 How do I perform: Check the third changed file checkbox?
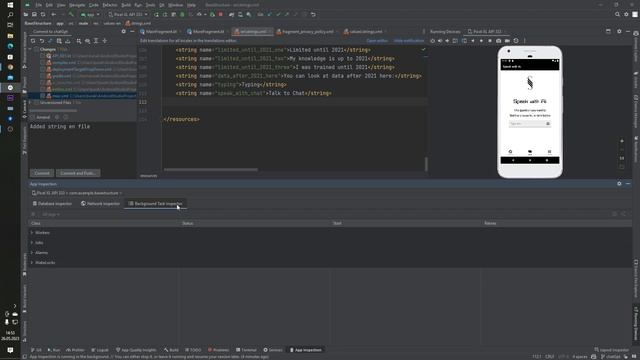click(42, 69)
